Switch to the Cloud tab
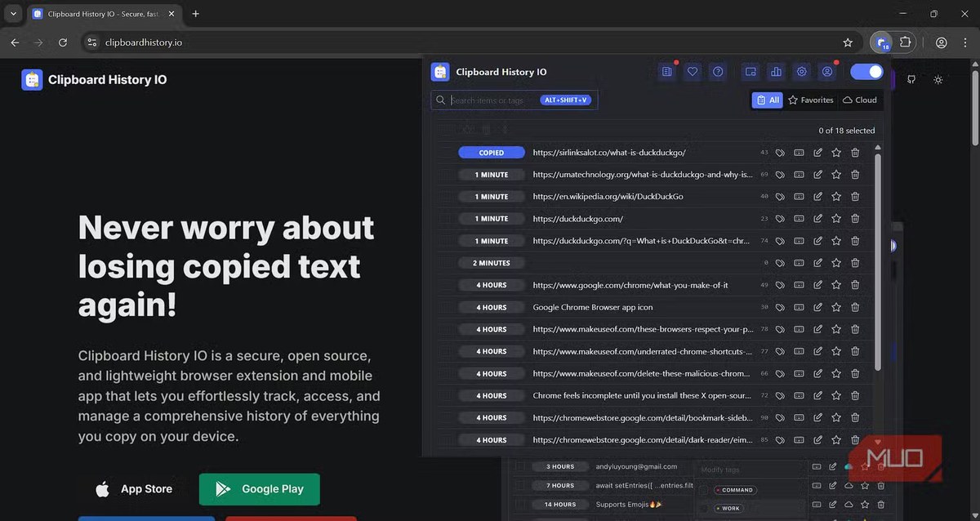Image resolution: width=980 pixels, height=521 pixels. point(860,100)
